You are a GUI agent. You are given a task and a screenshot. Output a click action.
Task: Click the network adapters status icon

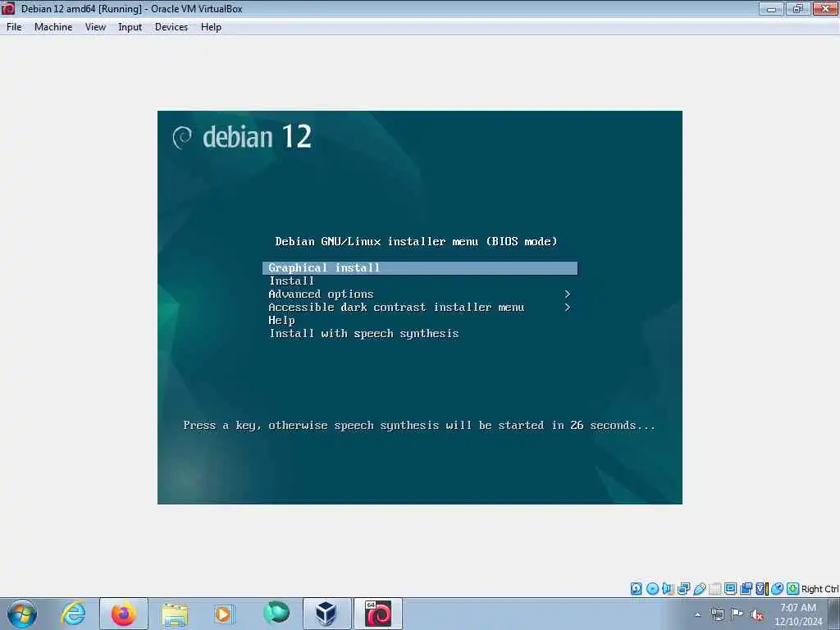[x=683, y=589]
